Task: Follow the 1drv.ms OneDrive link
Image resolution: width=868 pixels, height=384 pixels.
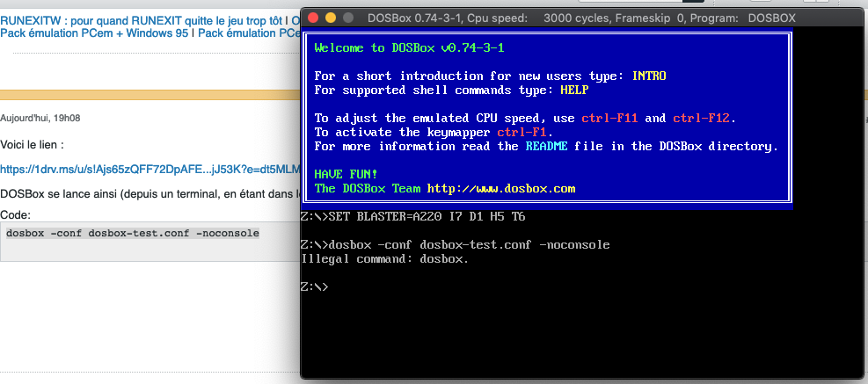Action: coord(150,168)
